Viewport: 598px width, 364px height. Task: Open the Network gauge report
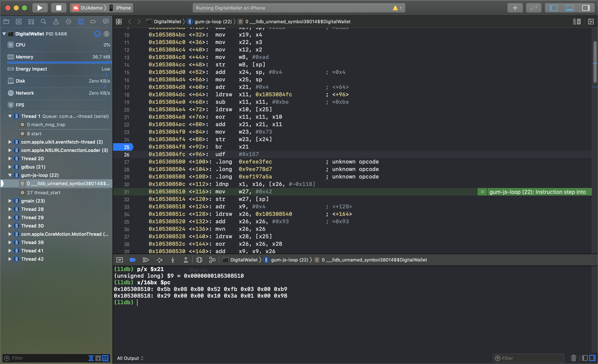click(x=59, y=93)
